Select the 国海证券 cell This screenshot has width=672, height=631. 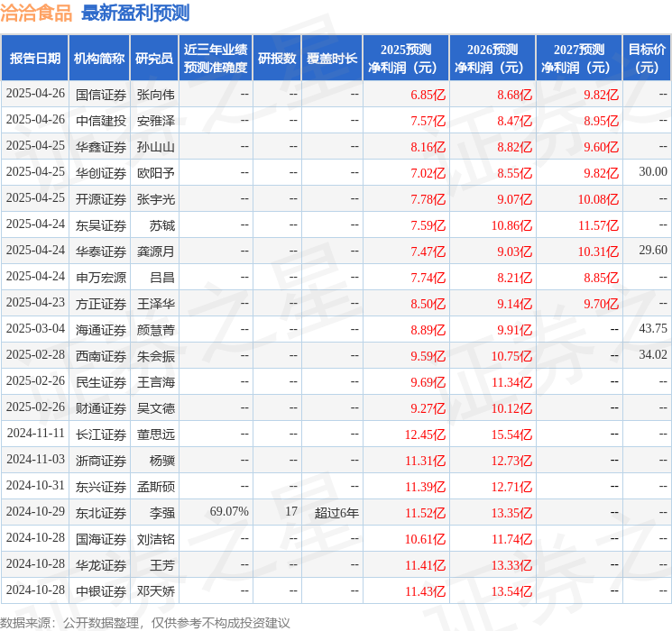tap(101, 539)
